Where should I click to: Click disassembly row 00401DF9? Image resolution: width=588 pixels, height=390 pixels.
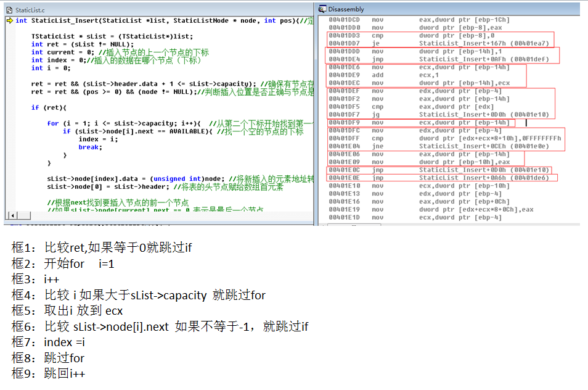(x=419, y=122)
